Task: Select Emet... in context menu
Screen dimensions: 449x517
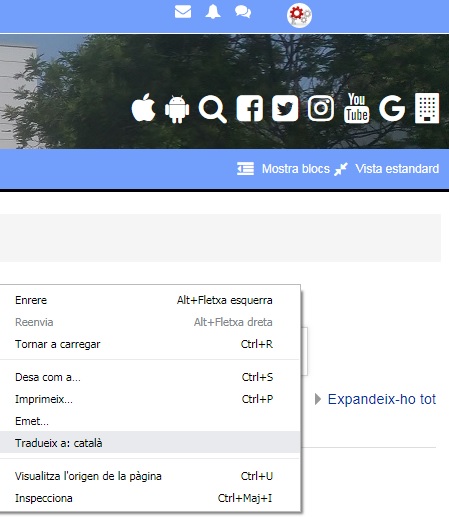Action: pyautogui.click(x=150, y=421)
